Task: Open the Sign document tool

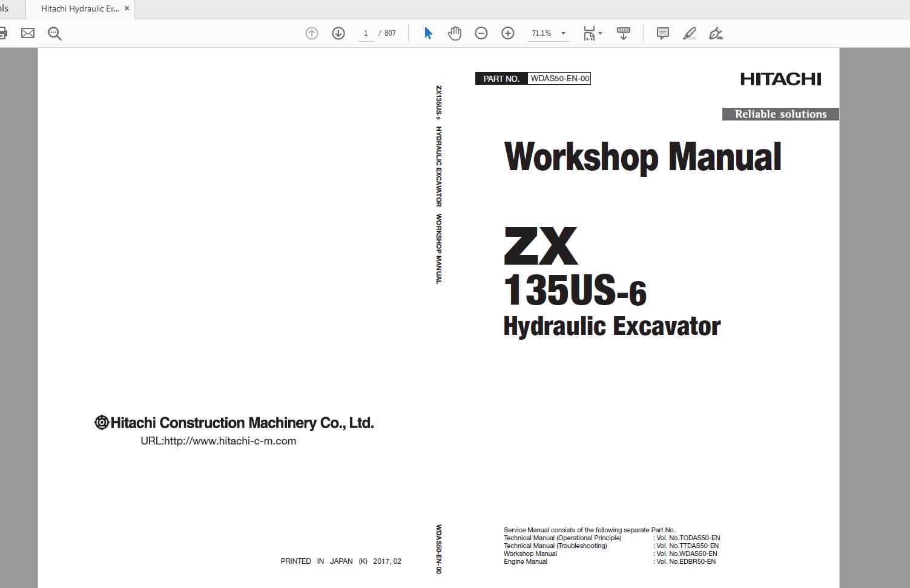Action: tap(716, 33)
